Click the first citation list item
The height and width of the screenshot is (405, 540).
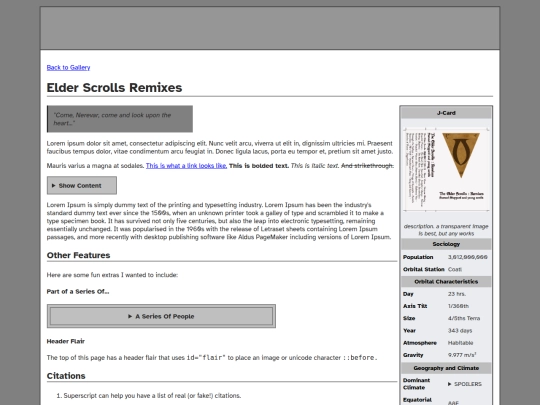152,396
